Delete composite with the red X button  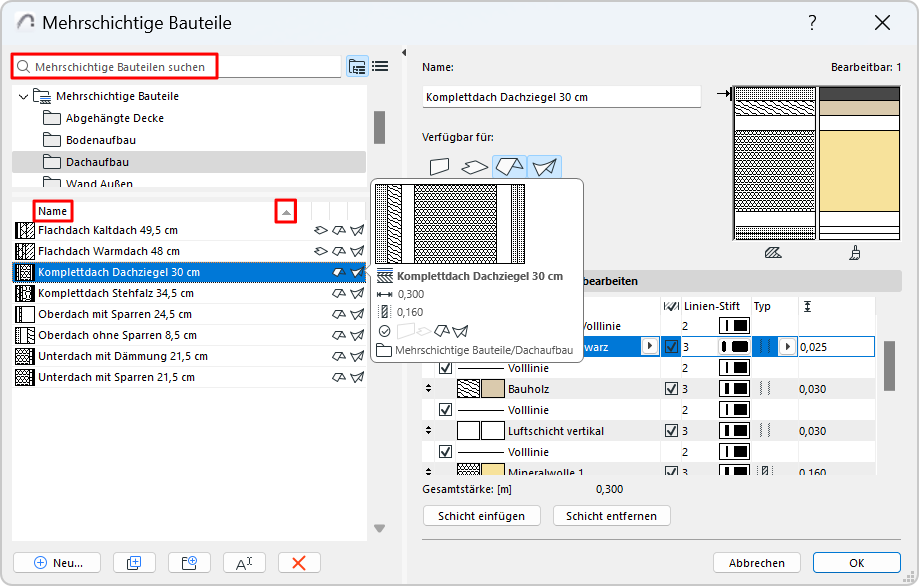298,563
